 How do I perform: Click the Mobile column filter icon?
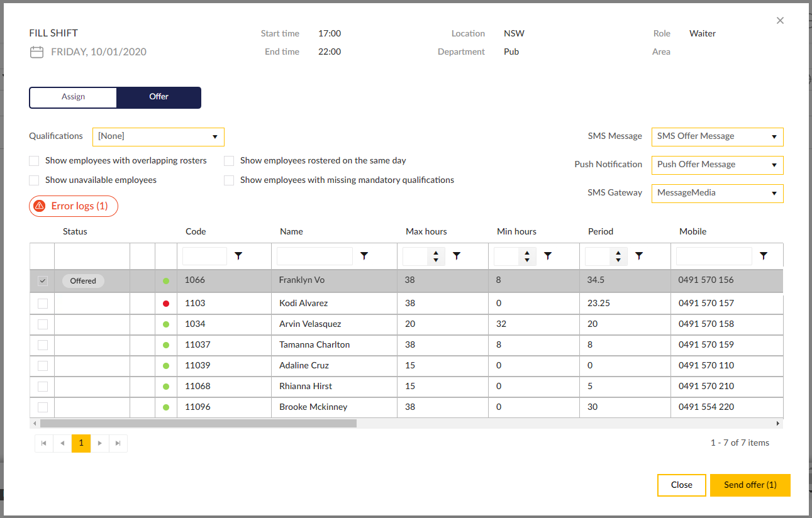[x=764, y=256]
